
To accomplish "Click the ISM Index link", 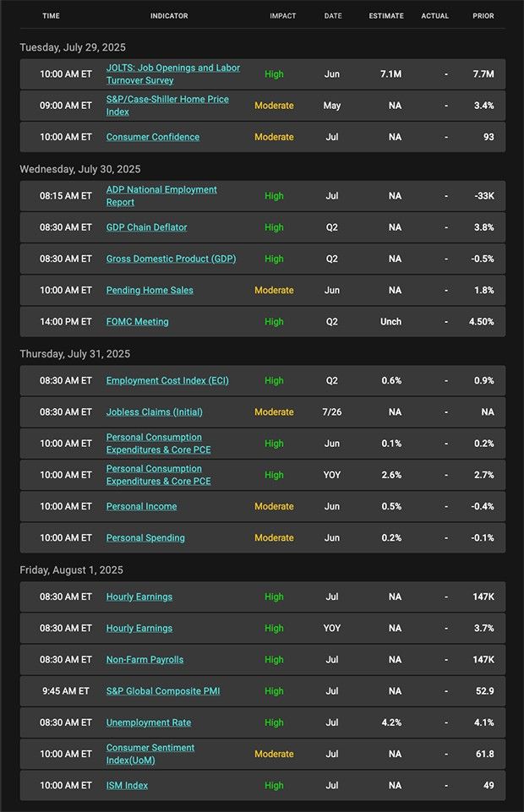I will tap(127, 785).
